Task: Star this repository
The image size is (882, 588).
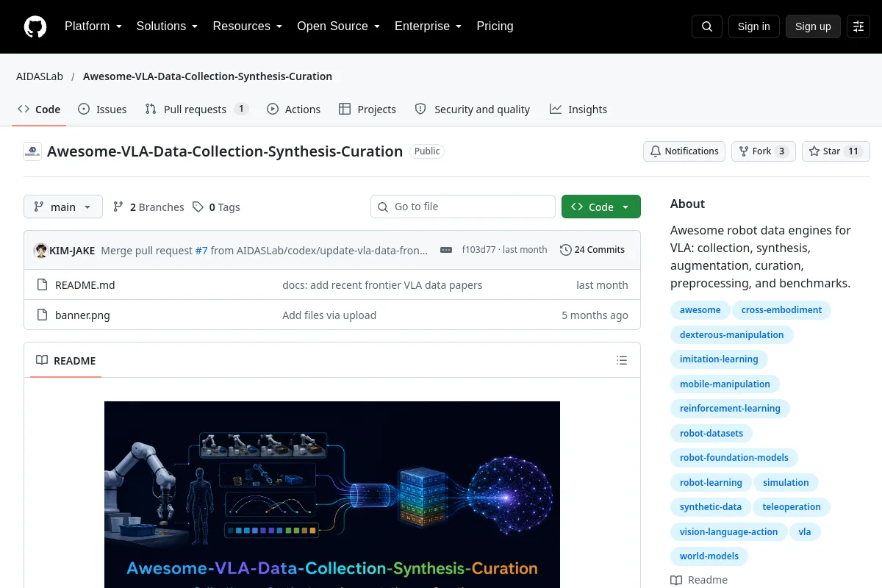Action: [x=836, y=151]
